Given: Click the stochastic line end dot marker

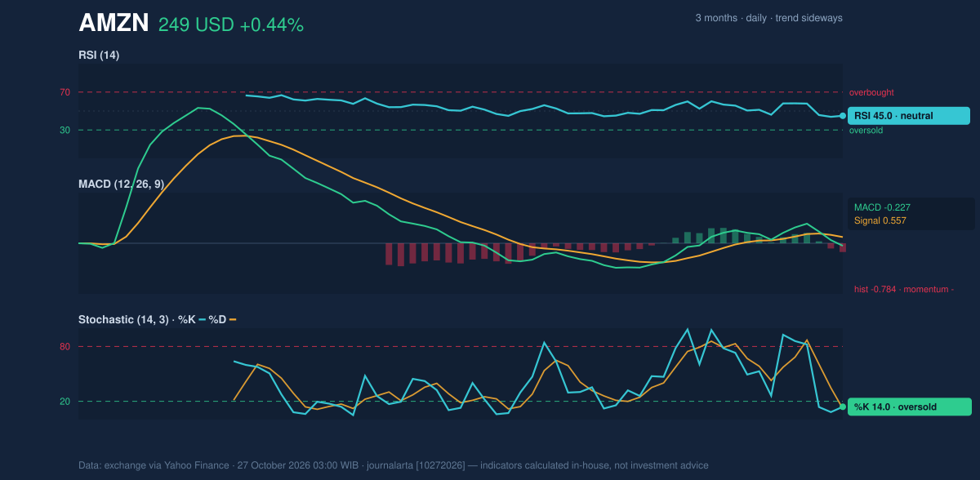Looking at the screenshot, I should click(843, 407).
